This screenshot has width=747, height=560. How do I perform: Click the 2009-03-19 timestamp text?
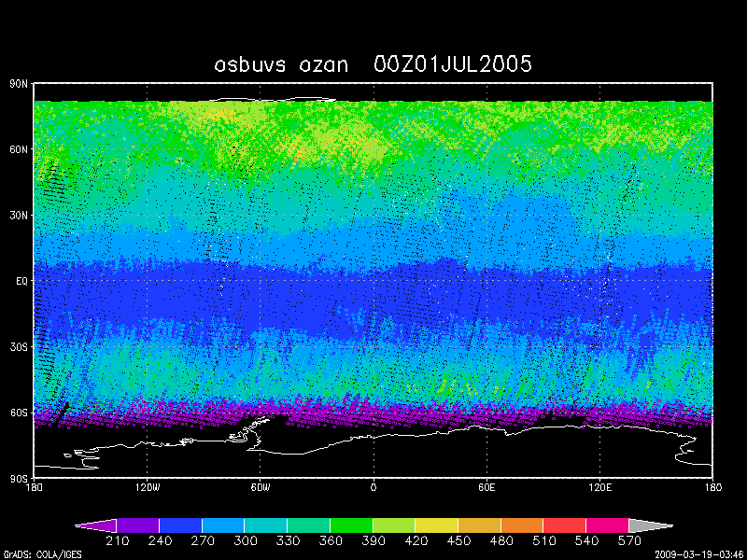coord(698,553)
